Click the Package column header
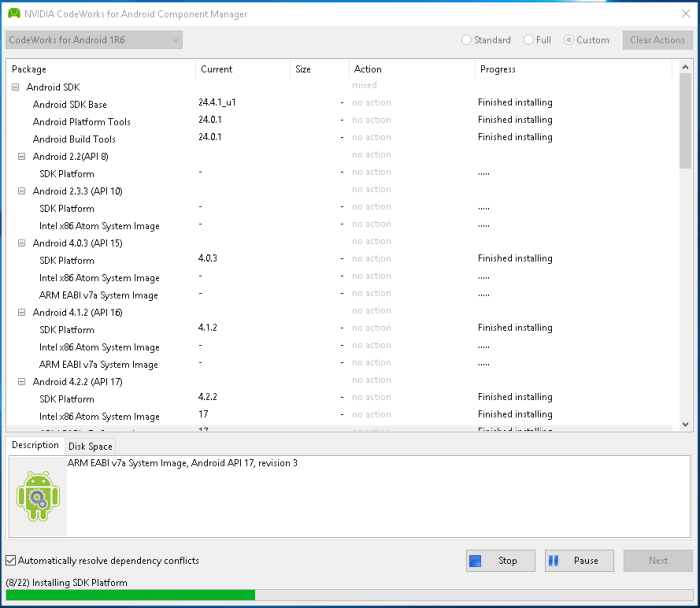Screen dimensions: 700x608 point(101,69)
